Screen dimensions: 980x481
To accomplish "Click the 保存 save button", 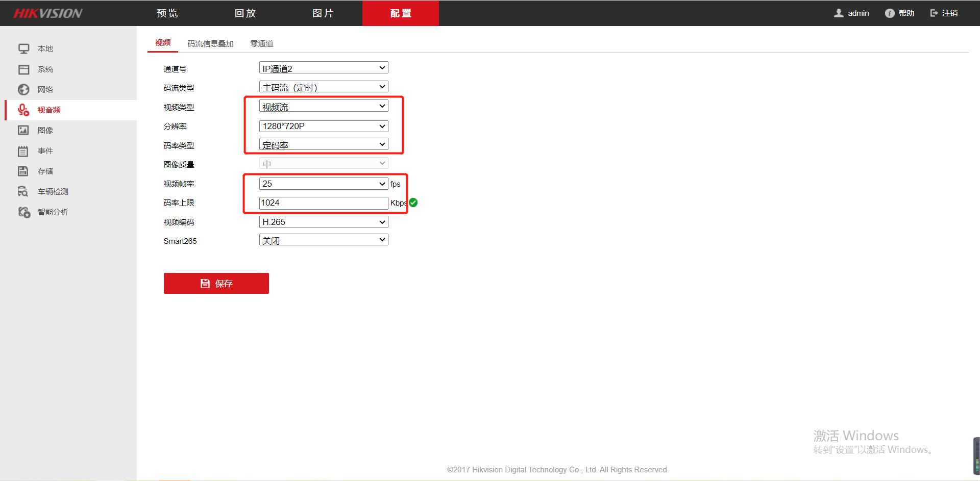I will tap(216, 283).
